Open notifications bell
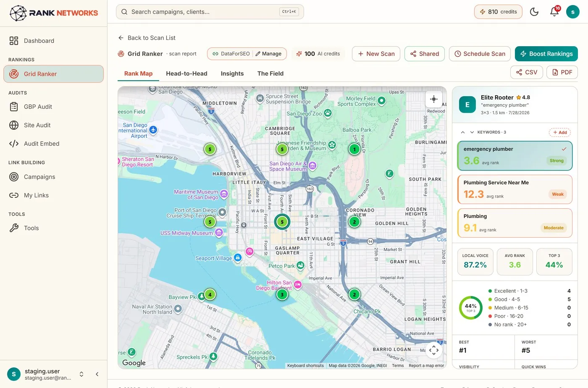 pos(554,12)
